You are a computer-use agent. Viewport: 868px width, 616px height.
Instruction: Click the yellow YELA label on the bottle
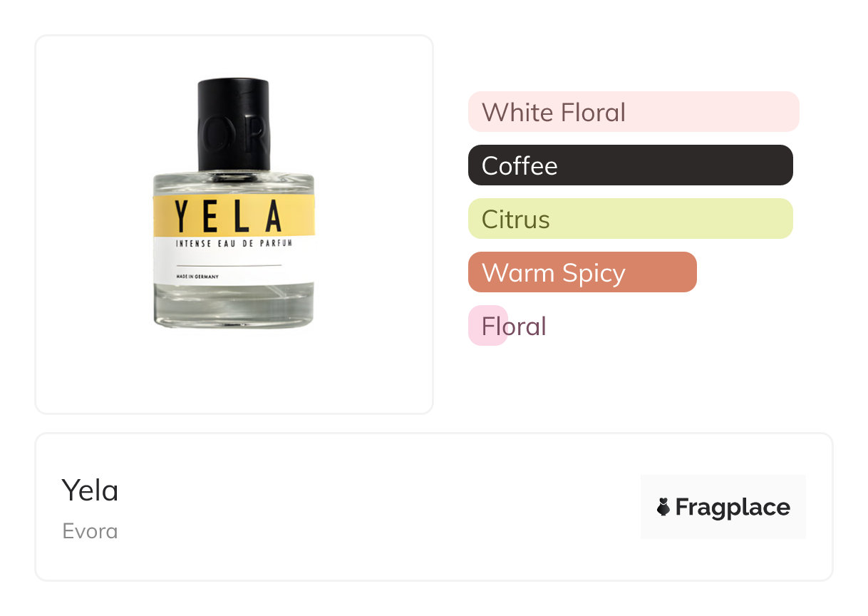point(233,216)
